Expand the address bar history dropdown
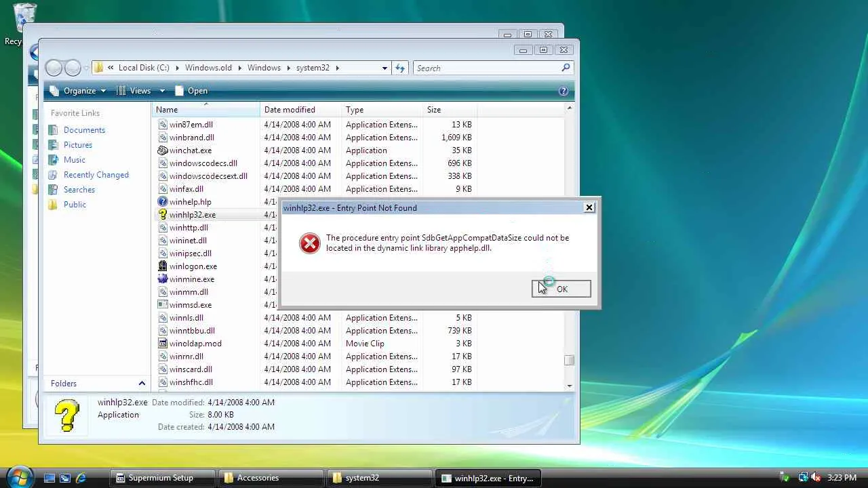868x488 pixels. tap(384, 68)
